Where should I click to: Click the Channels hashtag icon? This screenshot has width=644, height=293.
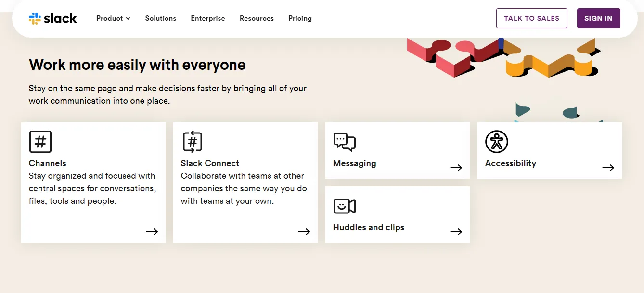(x=40, y=142)
